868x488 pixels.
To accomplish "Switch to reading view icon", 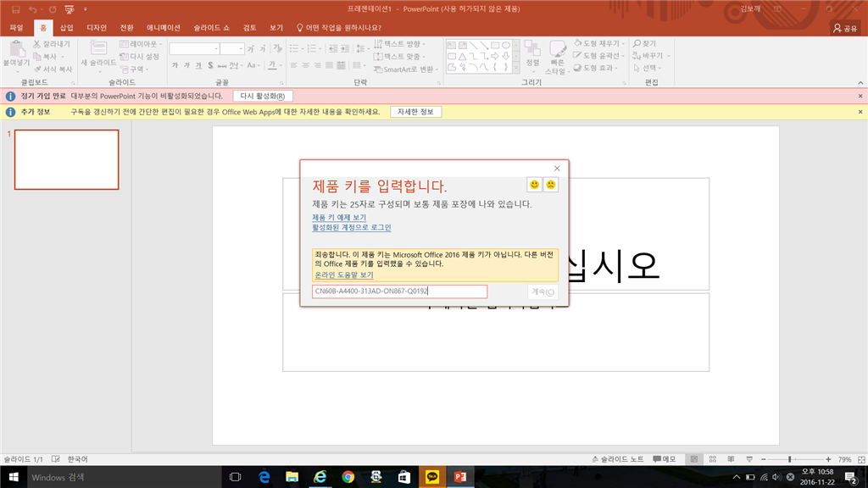I will [x=731, y=459].
